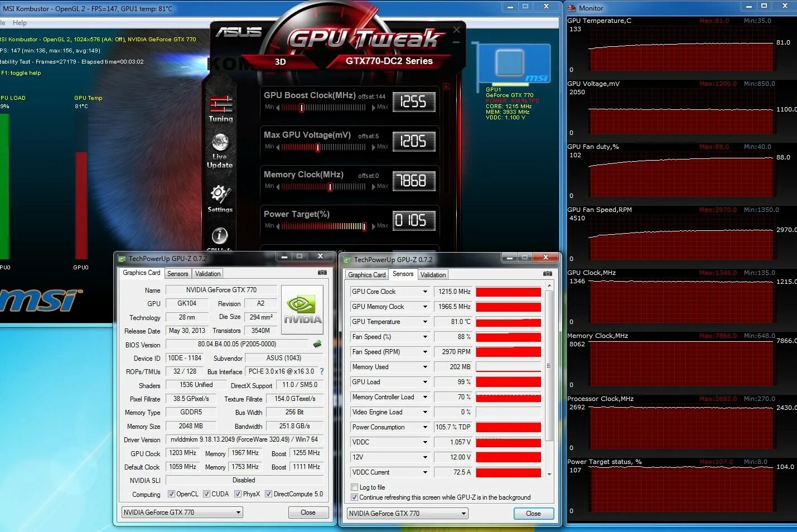Click the left GPU-Z title bar icon
This screenshot has width=797, height=532.
click(122, 258)
